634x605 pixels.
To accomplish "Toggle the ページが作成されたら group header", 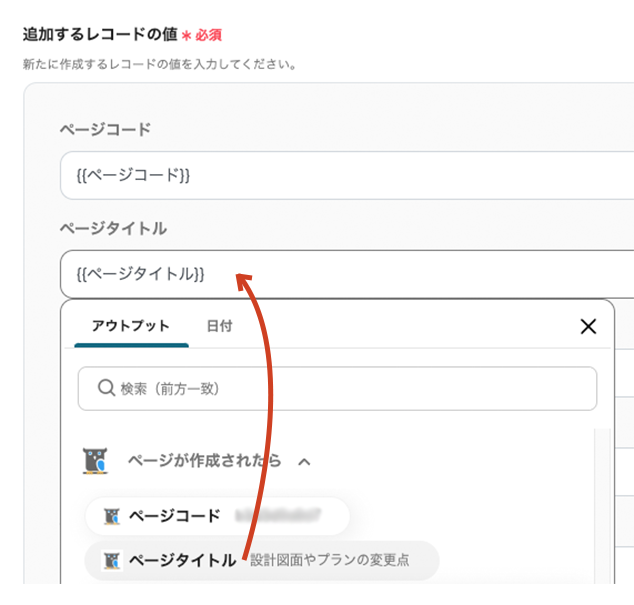I will [x=204, y=461].
